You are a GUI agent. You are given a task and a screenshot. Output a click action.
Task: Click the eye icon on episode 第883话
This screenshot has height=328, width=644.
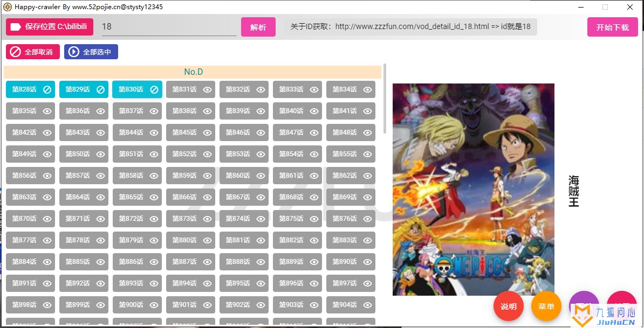click(x=368, y=240)
